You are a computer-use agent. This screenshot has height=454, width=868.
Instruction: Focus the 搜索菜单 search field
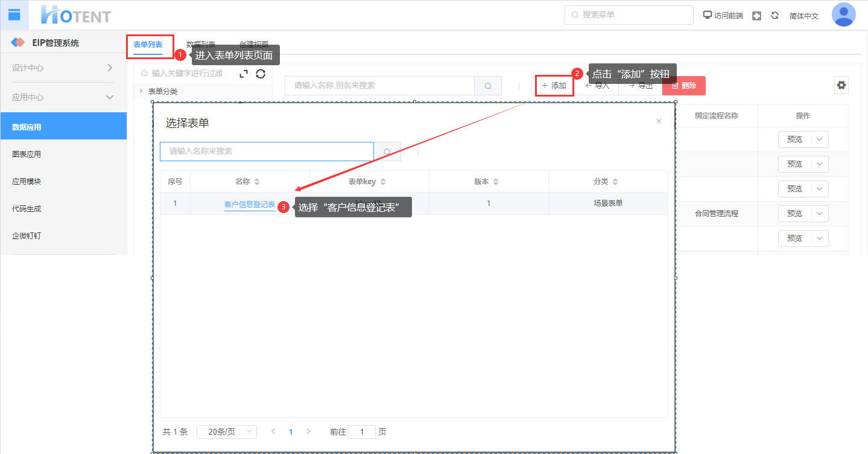629,15
